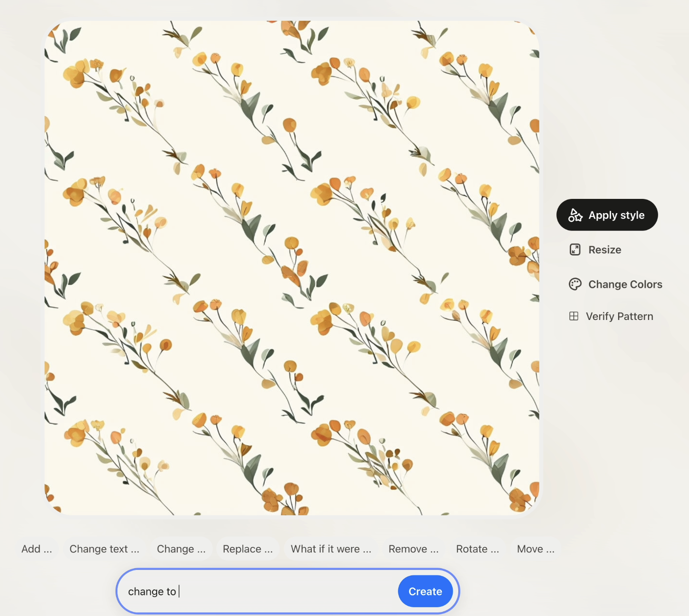Click the Apply style shapes icon
Image resolution: width=689 pixels, height=616 pixels.
tap(575, 215)
